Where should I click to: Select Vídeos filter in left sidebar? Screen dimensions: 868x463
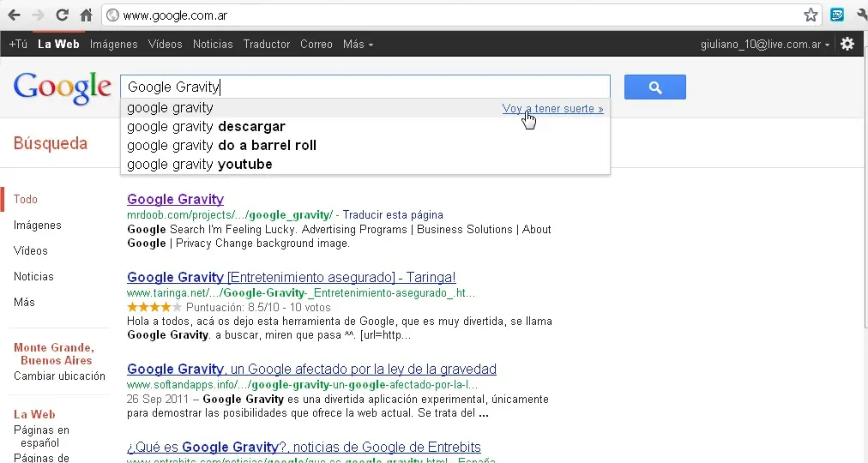pyautogui.click(x=30, y=250)
